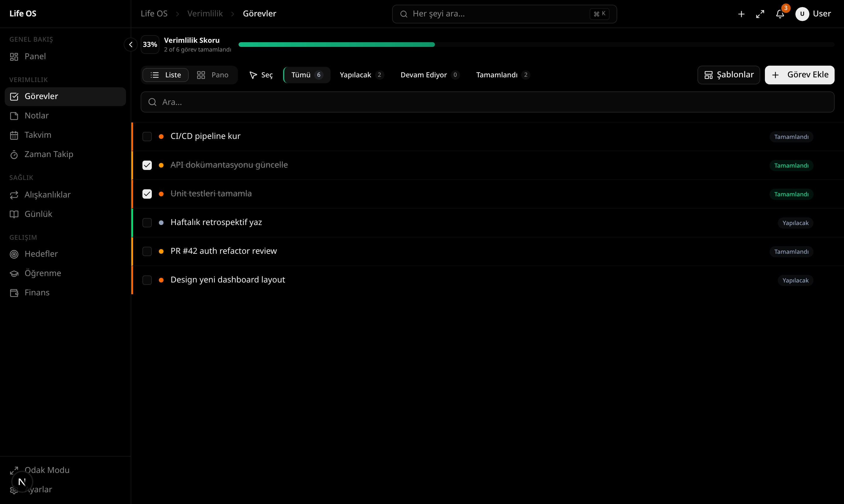Click the Takvim calendar icon
844x504 pixels.
coord(14,135)
